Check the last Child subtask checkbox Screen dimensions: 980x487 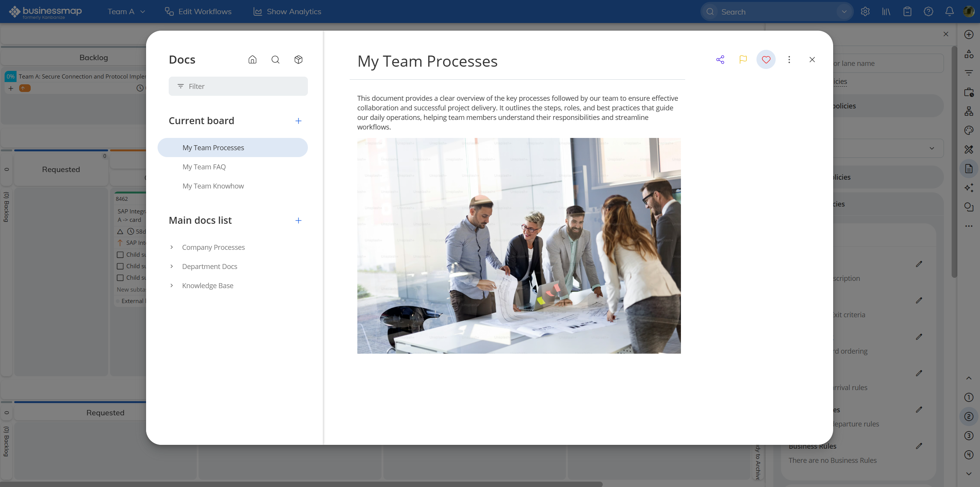click(x=119, y=277)
